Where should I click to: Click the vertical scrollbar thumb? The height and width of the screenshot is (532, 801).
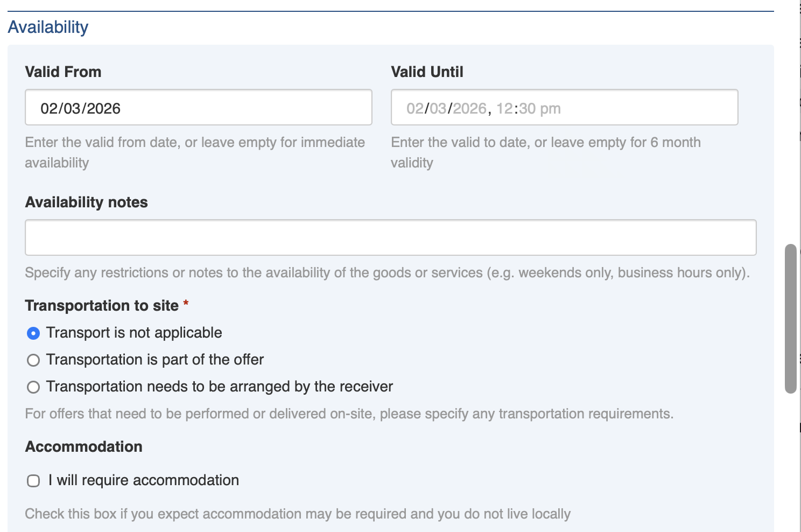pos(790,319)
